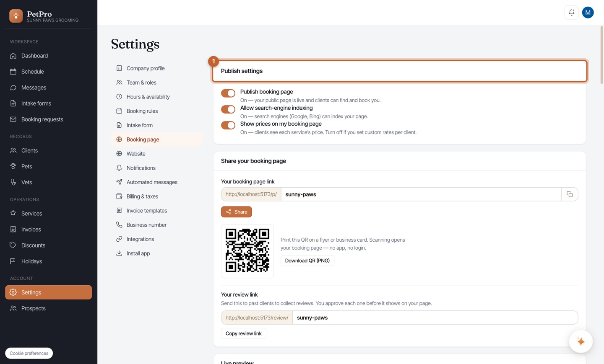The width and height of the screenshot is (604, 364).
Task: Click the Booking requests envelope icon
Action: [13, 119]
